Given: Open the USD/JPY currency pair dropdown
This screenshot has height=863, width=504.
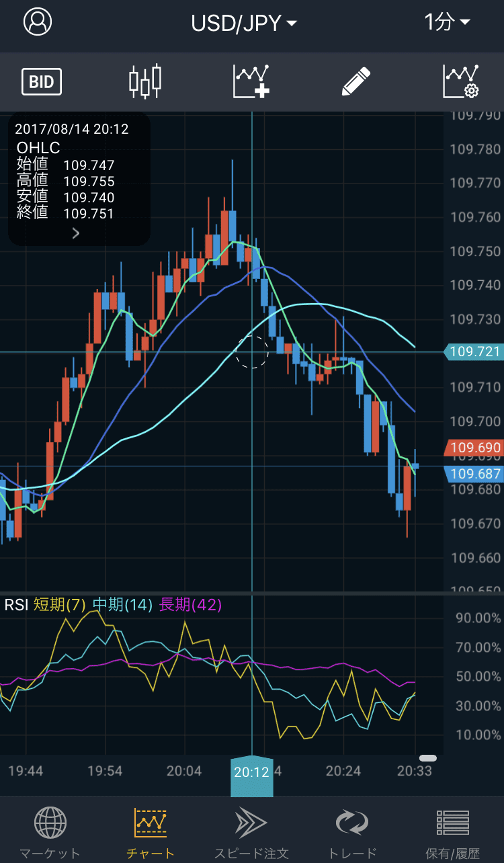Looking at the screenshot, I should pyautogui.click(x=244, y=24).
